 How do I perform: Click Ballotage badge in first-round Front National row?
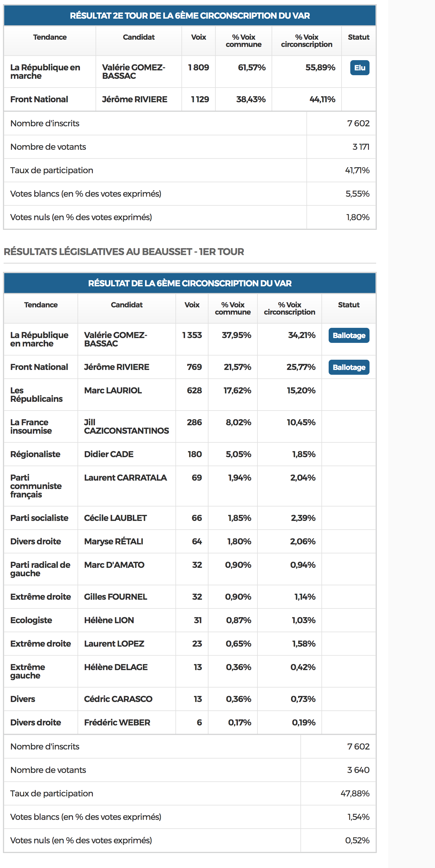[348, 367]
